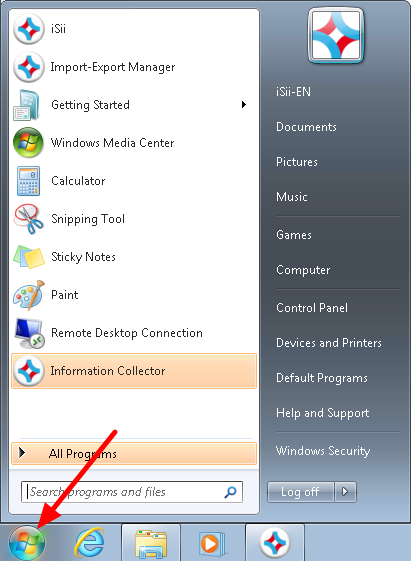This screenshot has height=561, width=411.
Task: Click the Log off button
Action: (x=300, y=492)
